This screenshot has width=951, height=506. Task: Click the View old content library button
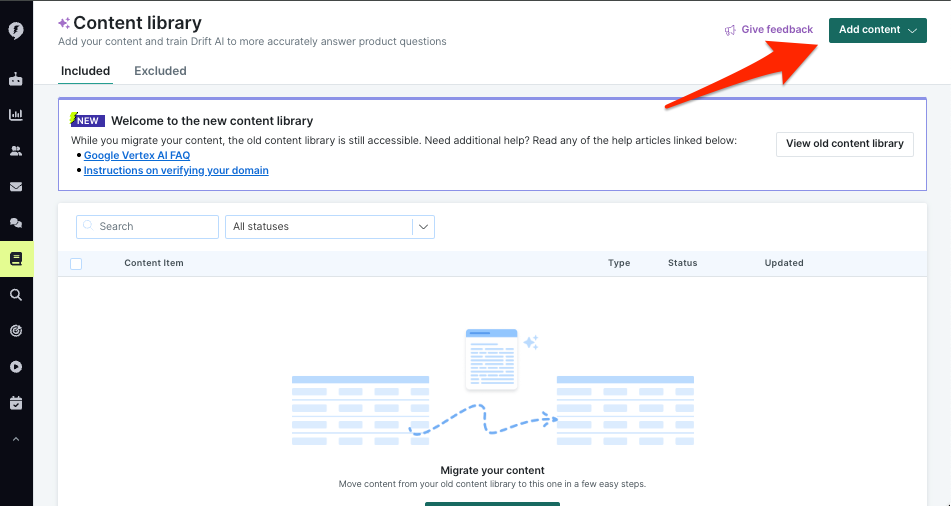(x=845, y=144)
